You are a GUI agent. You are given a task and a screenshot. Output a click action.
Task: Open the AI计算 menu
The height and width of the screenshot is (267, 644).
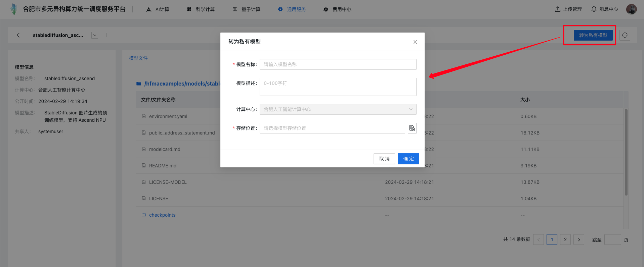[158, 9]
